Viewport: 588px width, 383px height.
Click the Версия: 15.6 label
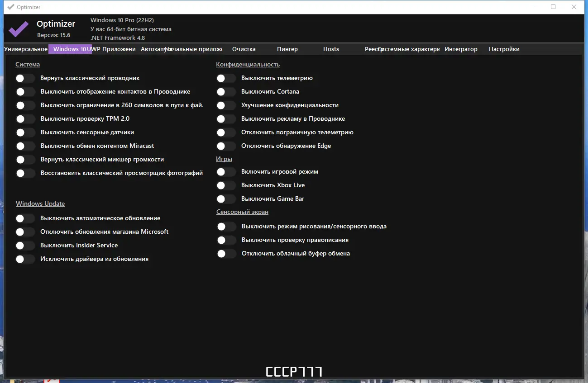[53, 35]
